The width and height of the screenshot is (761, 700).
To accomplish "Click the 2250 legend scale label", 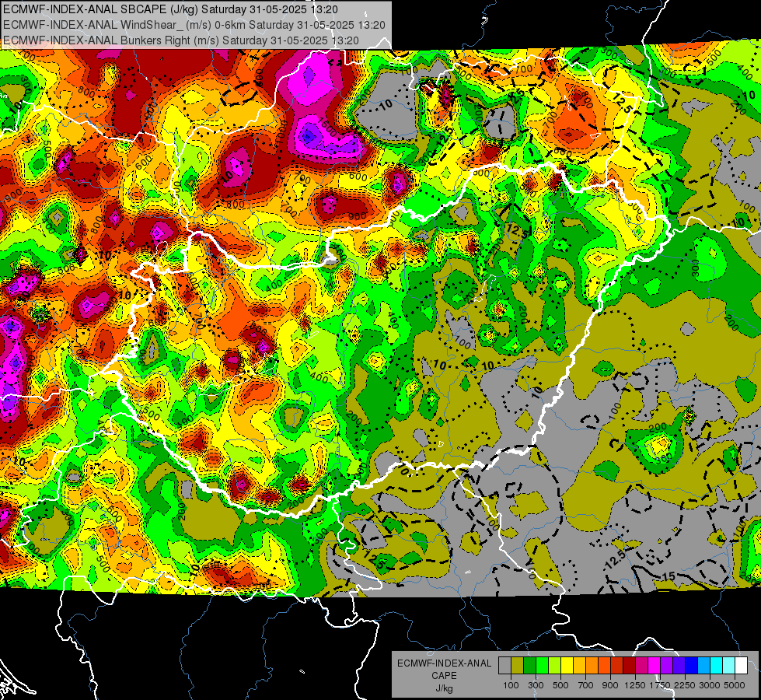I will click(686, 685).
